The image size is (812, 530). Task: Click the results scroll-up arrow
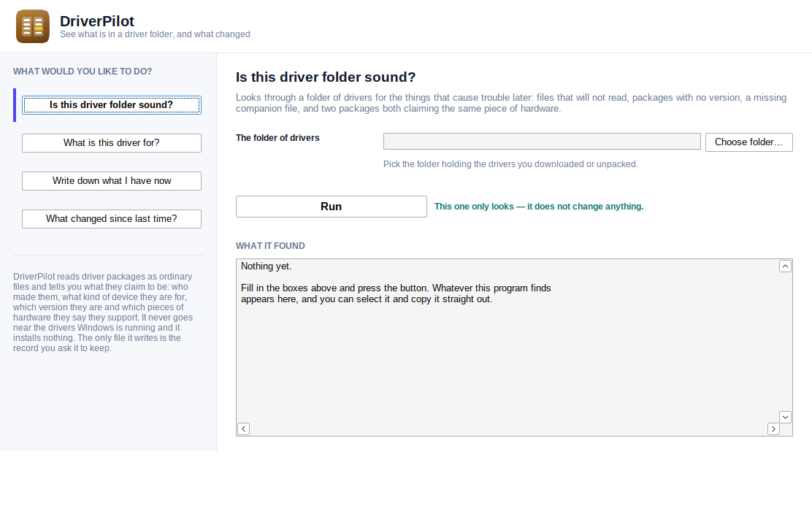pos(785,266)
